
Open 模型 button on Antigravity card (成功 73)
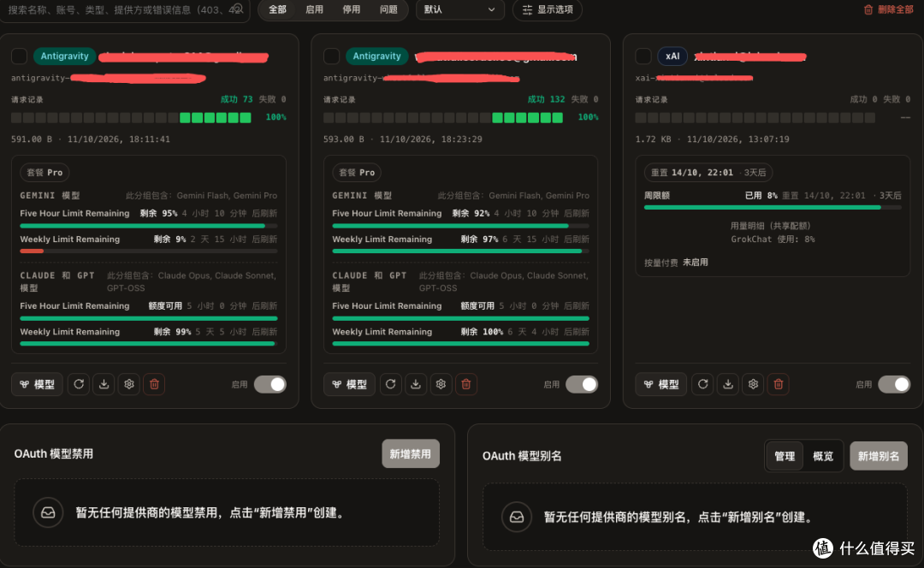click(x=37, y=384)
